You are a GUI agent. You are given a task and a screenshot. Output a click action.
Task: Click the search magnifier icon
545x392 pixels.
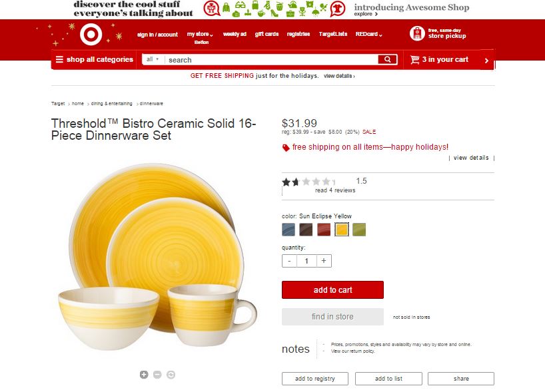[x=387, y=59]
